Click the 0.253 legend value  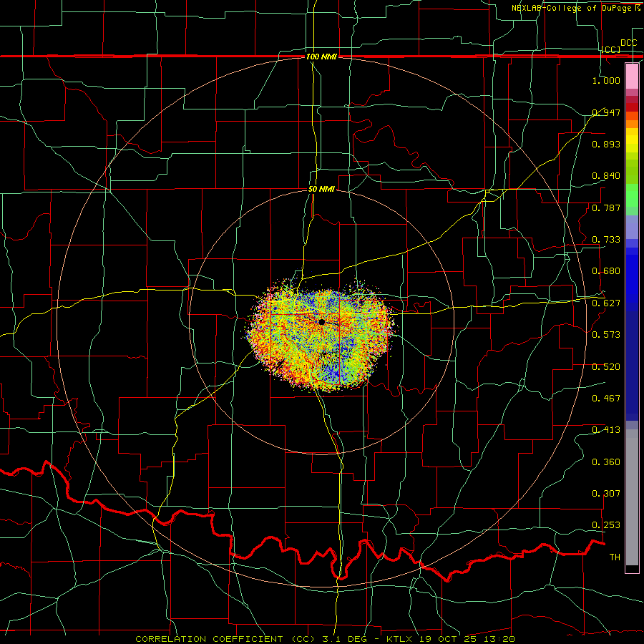pyautogui.click(x=606, y=525)
